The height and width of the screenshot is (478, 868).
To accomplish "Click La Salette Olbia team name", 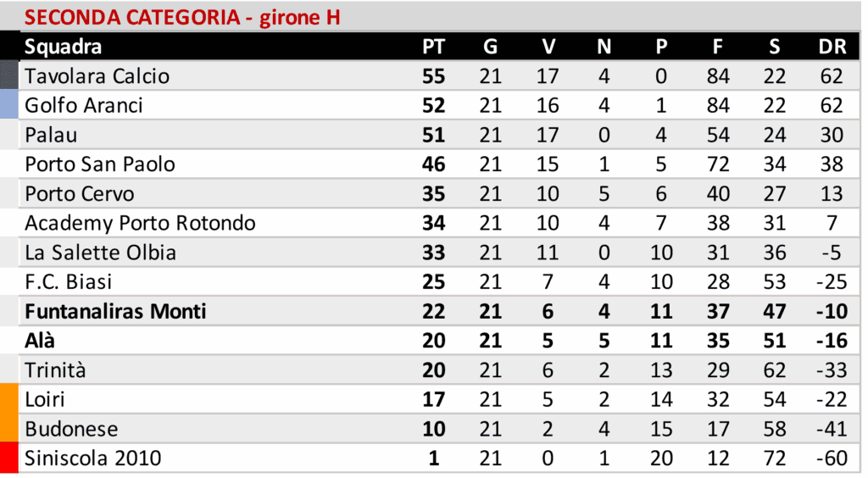I will (100, 253).
